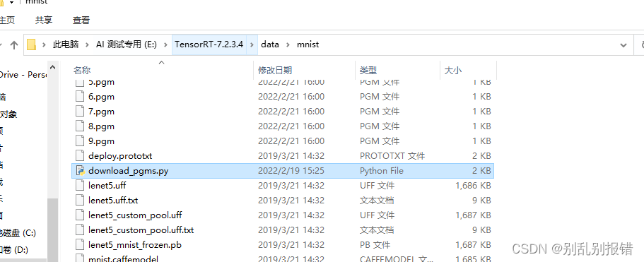Viewport: 644px width, 262px height.
Task: Sort by 名称 column header
Action: [x=82, y=70]
